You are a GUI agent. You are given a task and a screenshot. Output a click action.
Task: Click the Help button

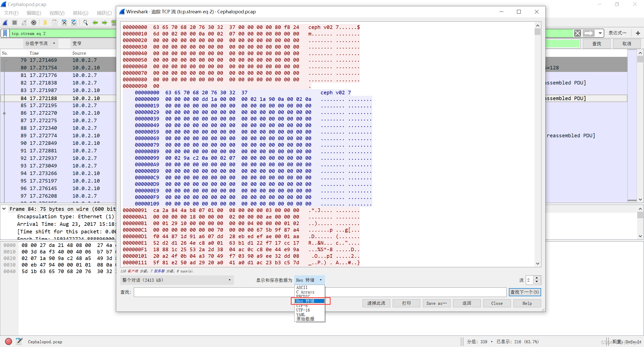(x=527, y=303)
